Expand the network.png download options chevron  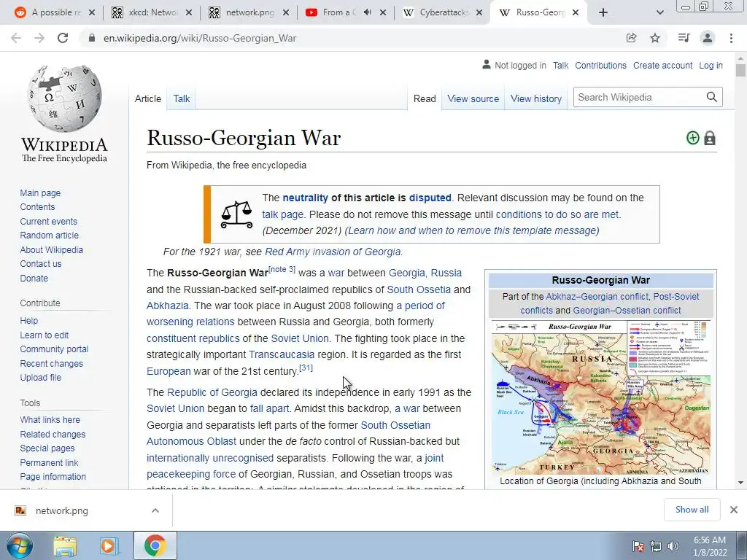[x=155, y=510]
